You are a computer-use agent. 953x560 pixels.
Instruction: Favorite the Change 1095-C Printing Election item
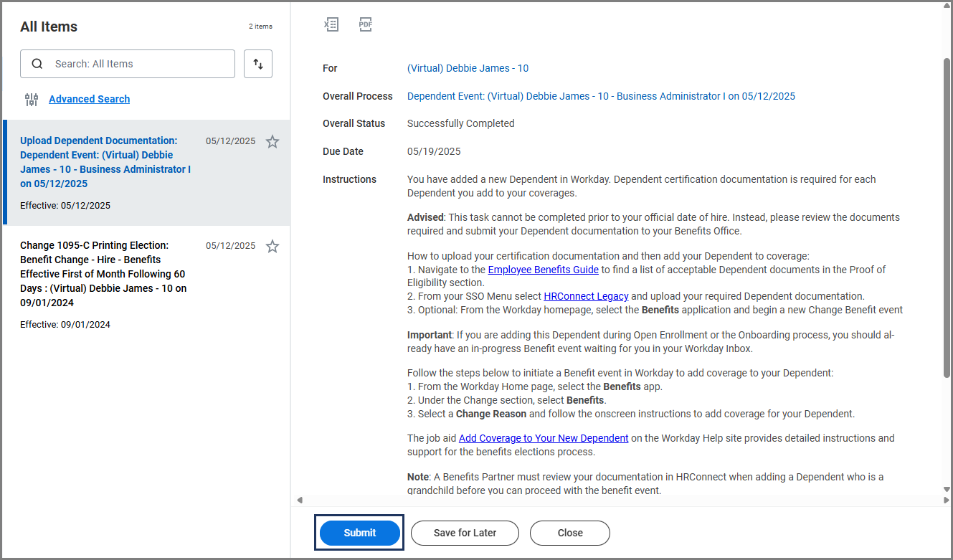tap(272, 247)
